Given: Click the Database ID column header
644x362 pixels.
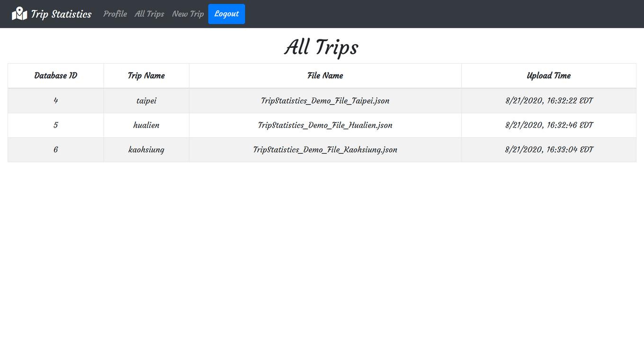Looking at the screenshot, I should tap(56, 76).
